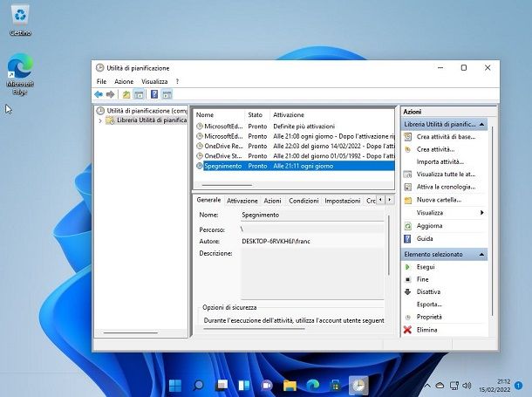Click the tree pane horizontal scrollbar
The height and width of the screenshot is (397, 532).
coord(131,333)
